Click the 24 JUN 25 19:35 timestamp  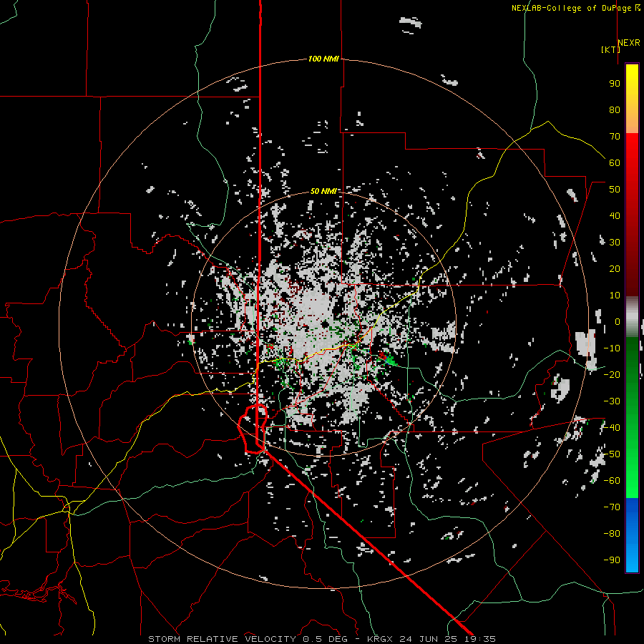pos(448,639)
